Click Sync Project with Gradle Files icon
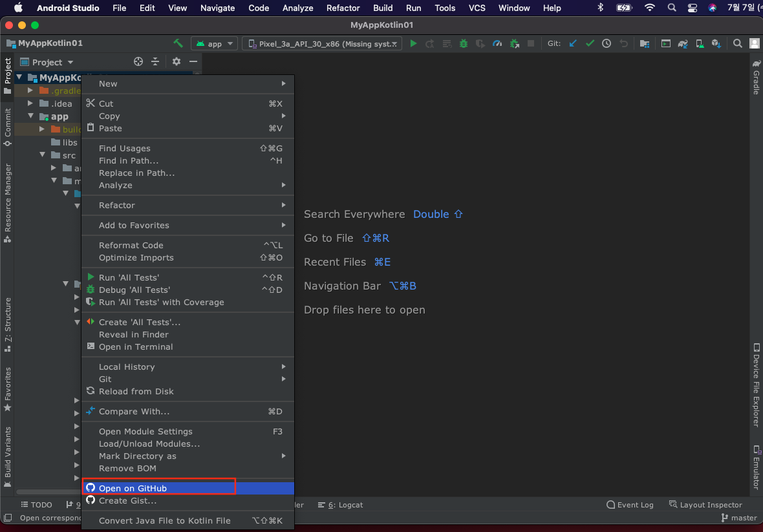The width and height of the screenshot is (763, 532). (x=683, y=44)
